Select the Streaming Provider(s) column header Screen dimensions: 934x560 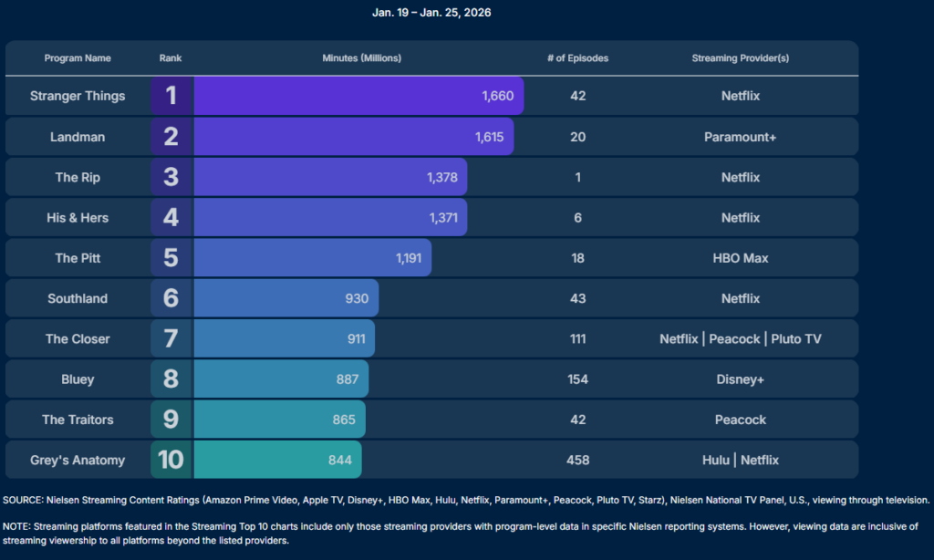tap(740, 58)
